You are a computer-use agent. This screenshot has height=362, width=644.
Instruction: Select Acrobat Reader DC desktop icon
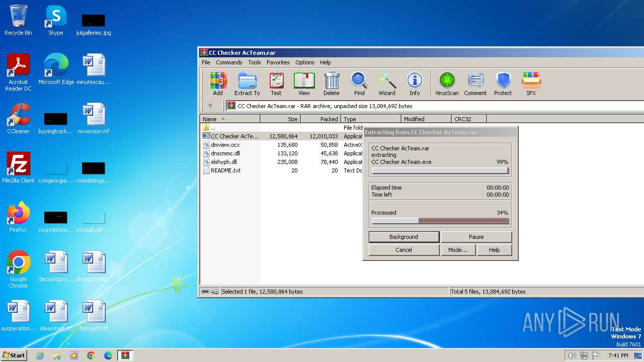click(18, 72)
